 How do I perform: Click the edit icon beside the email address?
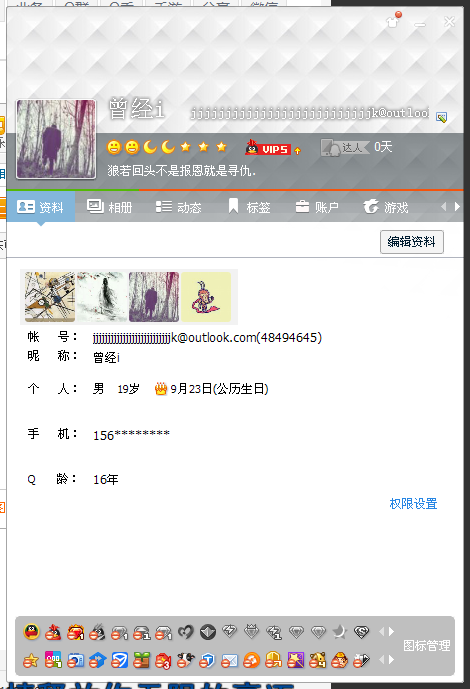pos(441,117)
